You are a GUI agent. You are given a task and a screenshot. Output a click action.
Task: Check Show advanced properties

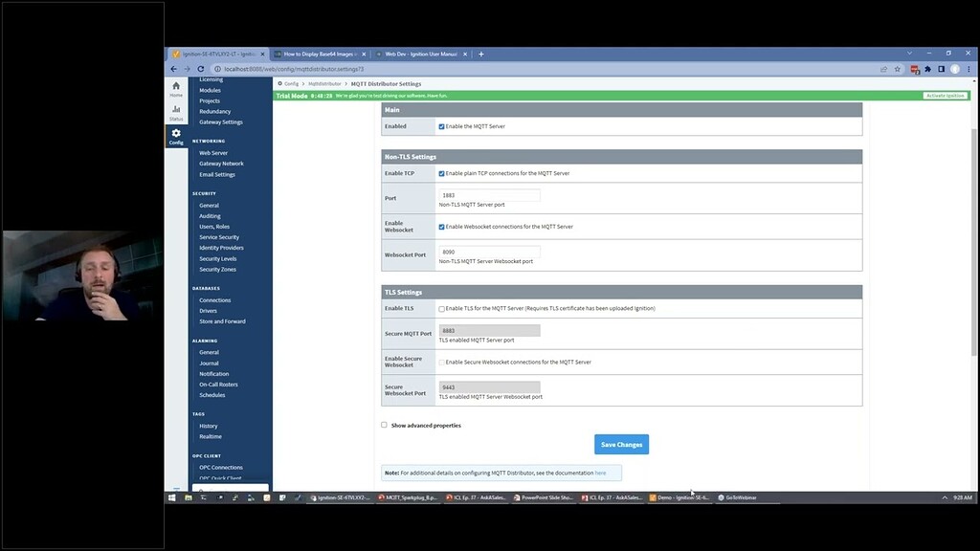(383, 425)
